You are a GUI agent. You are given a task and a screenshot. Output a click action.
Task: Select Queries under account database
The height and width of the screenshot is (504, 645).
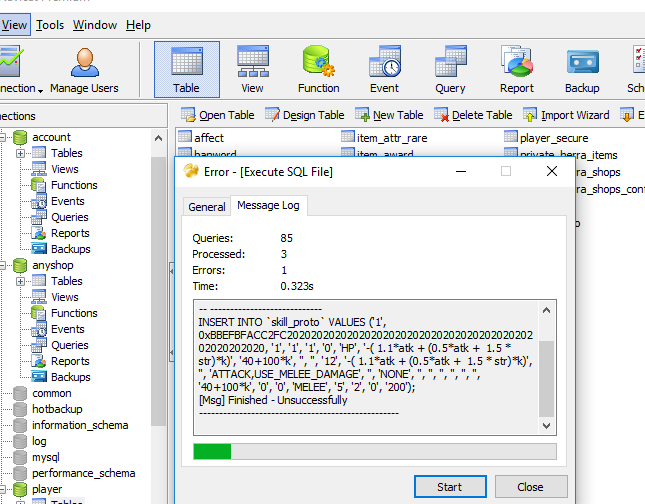tap(70, 217)
